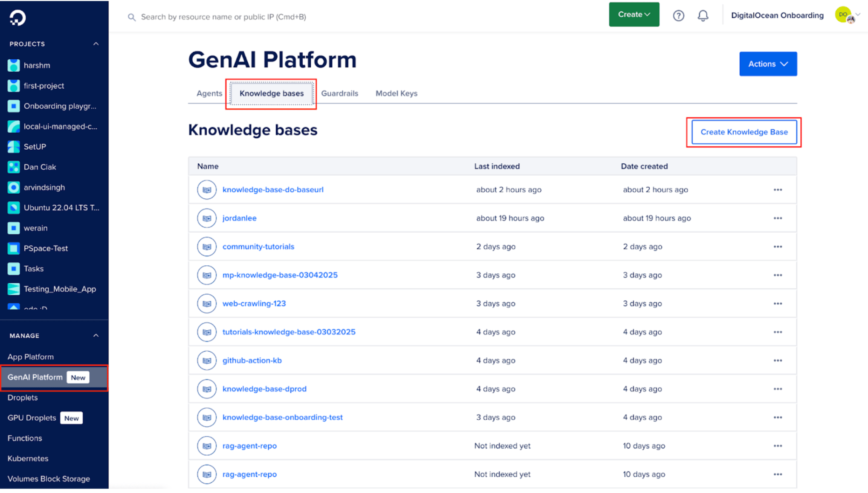
Task: Expand the account menu chevron
Action: click(x=858, y=14)
